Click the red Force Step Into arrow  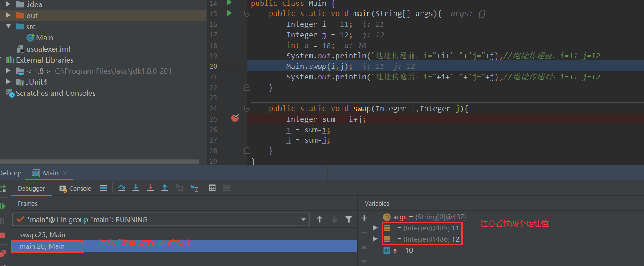151,188
